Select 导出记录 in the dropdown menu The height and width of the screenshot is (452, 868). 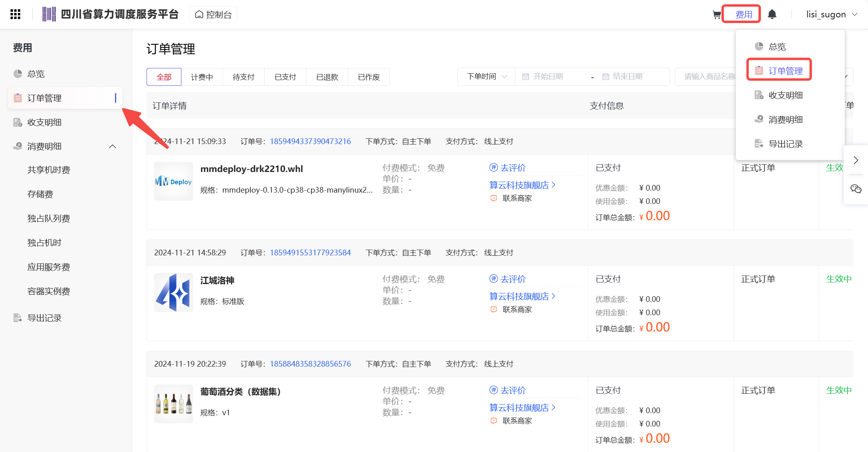point(785,144)
